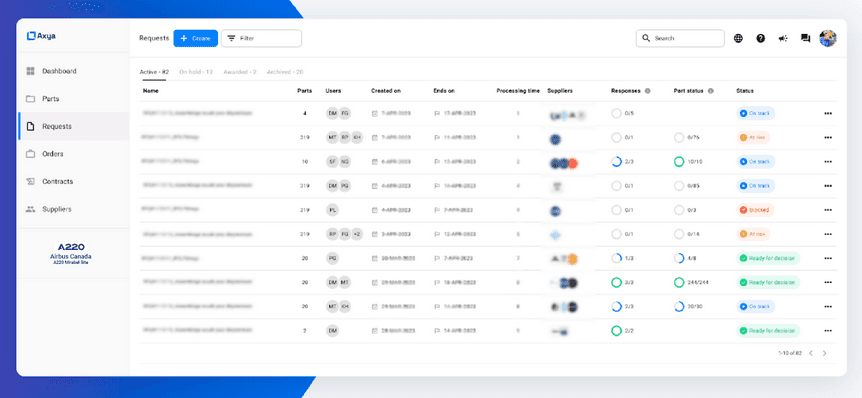Screen dimensions: 862x398
Task: Open the announcements megaphone icon
Action: (783, 38)
